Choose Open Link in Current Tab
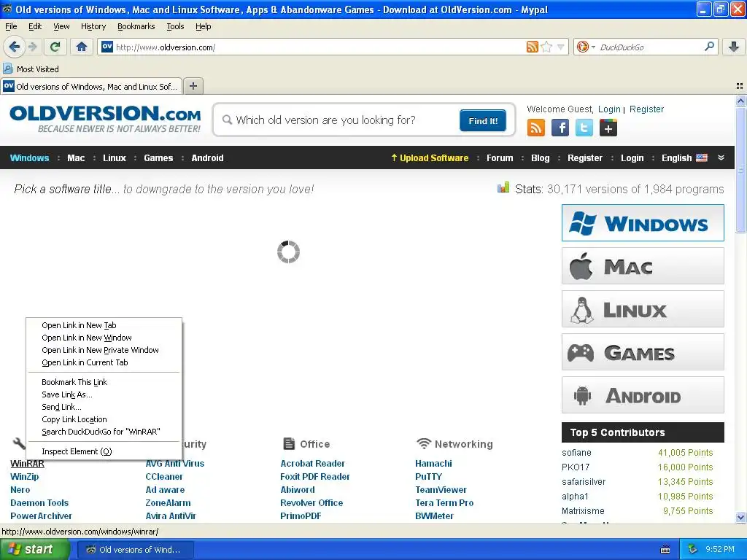This screenshot has width=747, height=560. [104, 362]
